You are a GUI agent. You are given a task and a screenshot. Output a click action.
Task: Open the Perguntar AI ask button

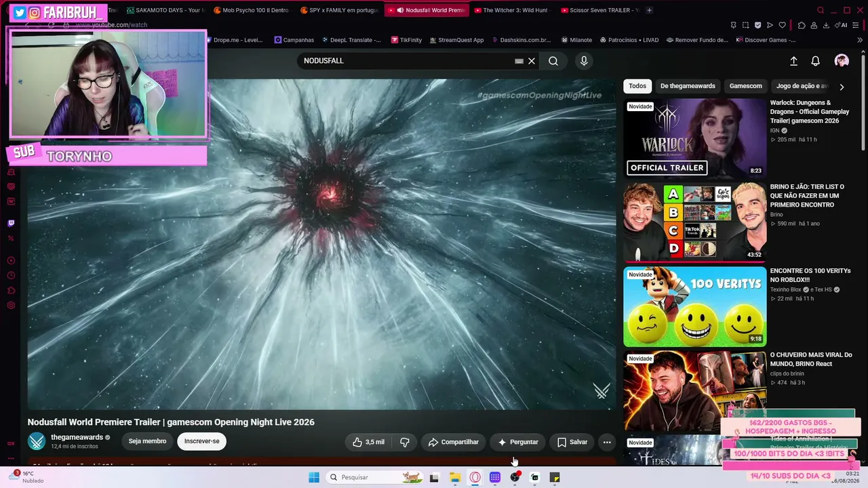click(518, 442)
